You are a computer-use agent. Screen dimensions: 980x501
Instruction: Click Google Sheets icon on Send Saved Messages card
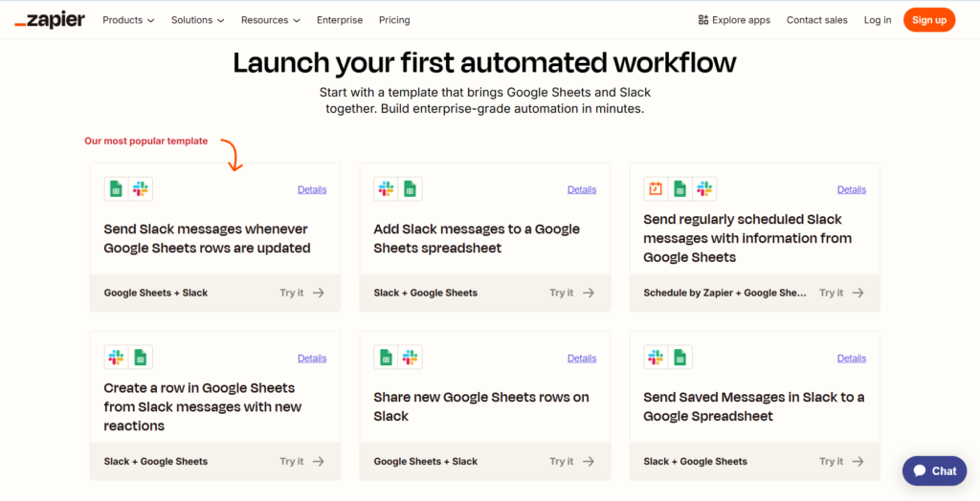680,358
